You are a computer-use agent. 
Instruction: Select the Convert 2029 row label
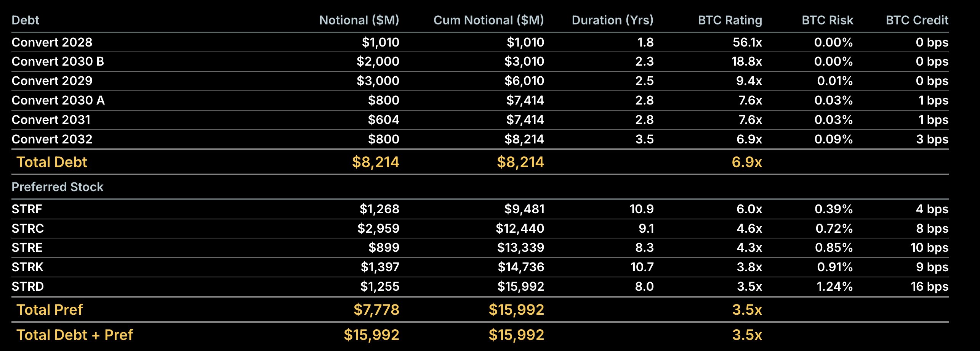click(x=52, y=81)
